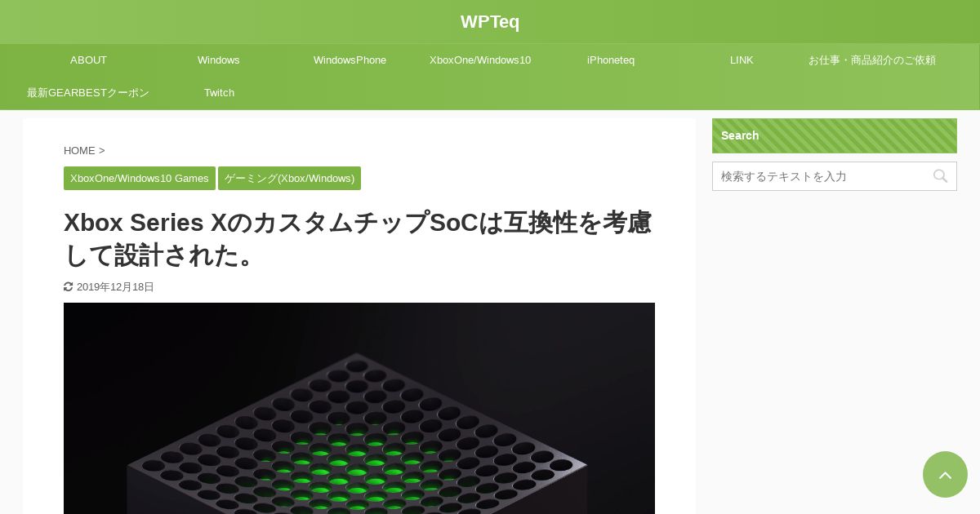Select WindowsPhone in the navigation

click(x=350, y=60)
